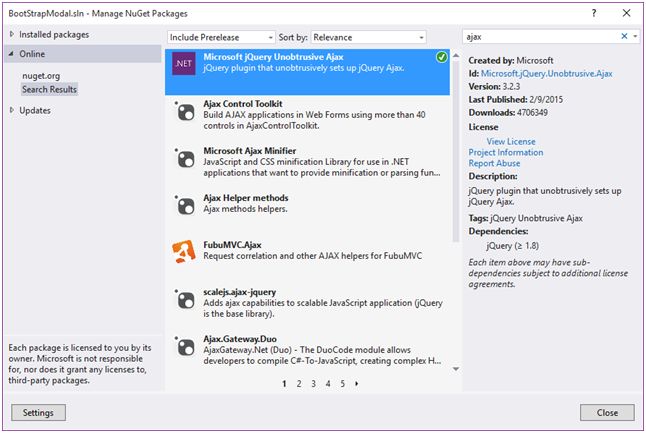
Task: Click the Last Published: 2/9/2015 text
Action: pos(515,99)
